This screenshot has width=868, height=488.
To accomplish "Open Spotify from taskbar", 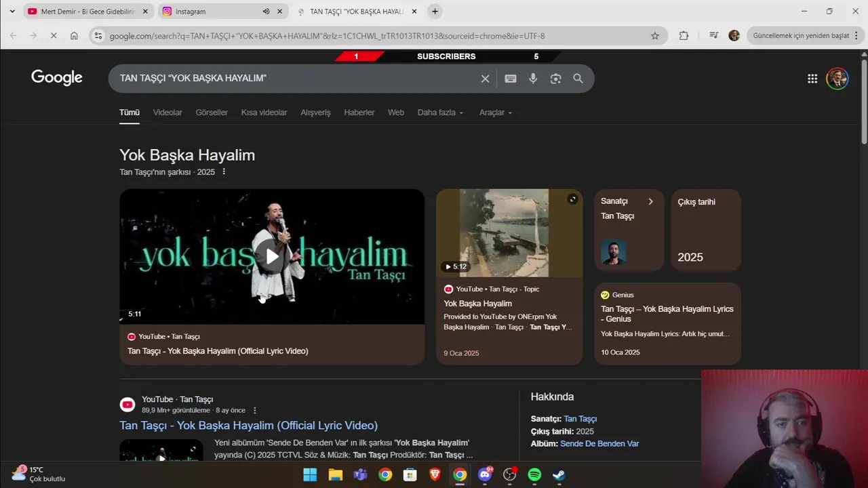I will [x=534, y=474].
